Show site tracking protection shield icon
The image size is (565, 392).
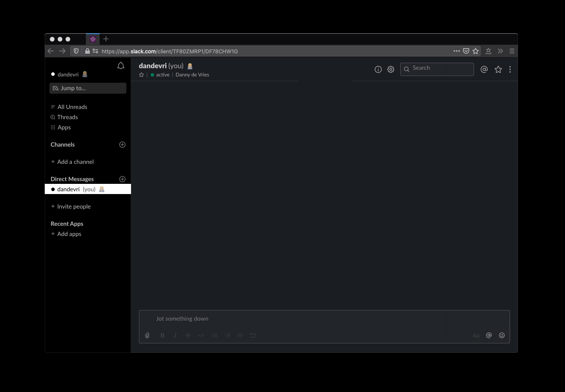(x=76, y=51)
